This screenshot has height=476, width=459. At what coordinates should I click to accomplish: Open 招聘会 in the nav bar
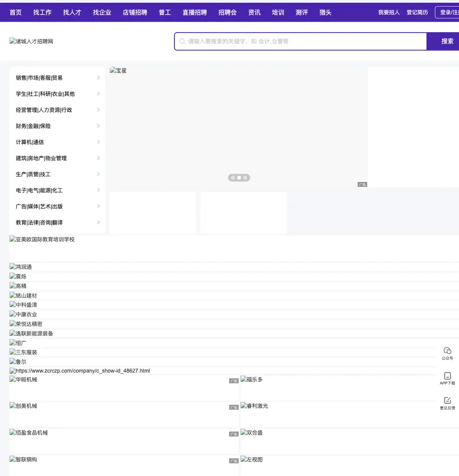[227, 12]
